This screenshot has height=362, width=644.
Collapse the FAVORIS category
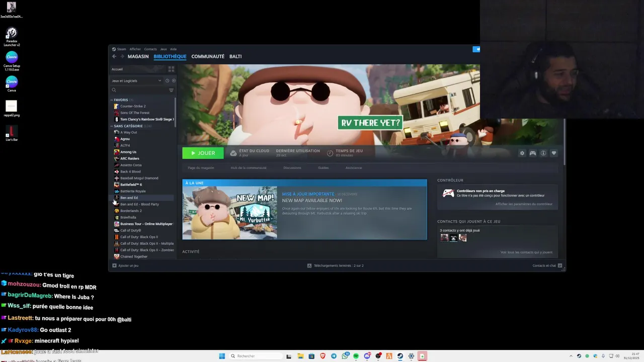tap(112, 100)
